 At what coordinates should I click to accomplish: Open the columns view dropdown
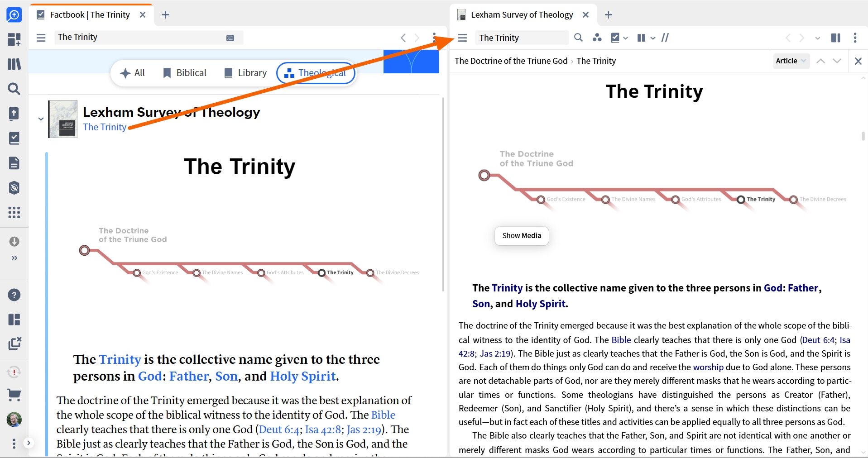click(x=646, y=38)
